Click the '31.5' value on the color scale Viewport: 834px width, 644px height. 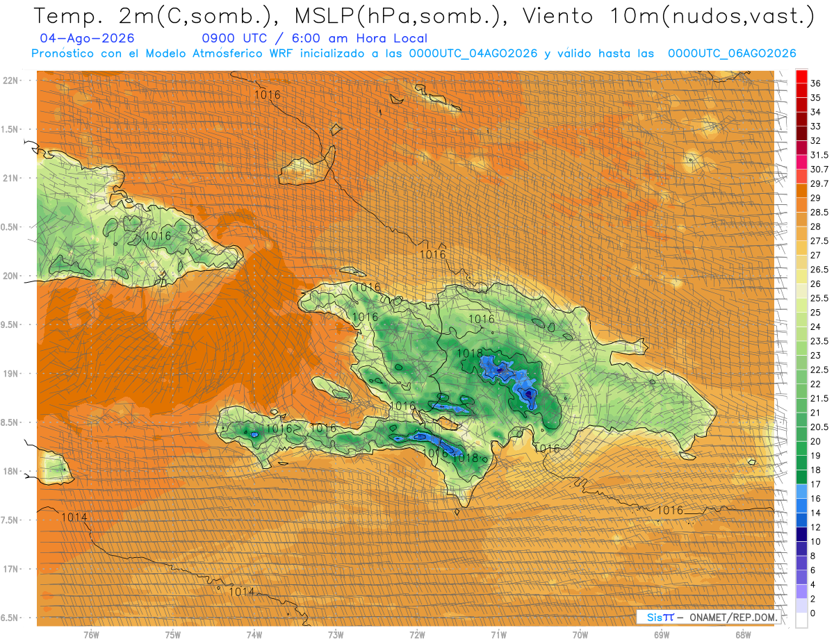pos(819,155)
